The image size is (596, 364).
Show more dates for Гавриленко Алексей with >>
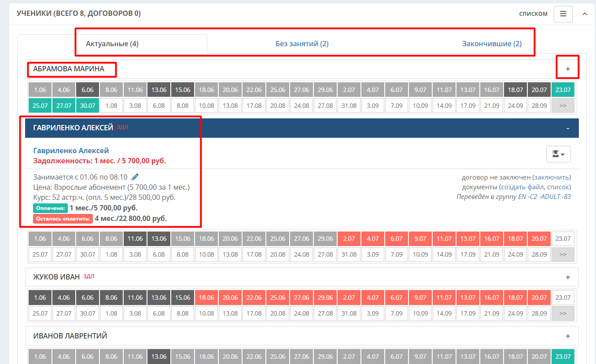[563, 254]
